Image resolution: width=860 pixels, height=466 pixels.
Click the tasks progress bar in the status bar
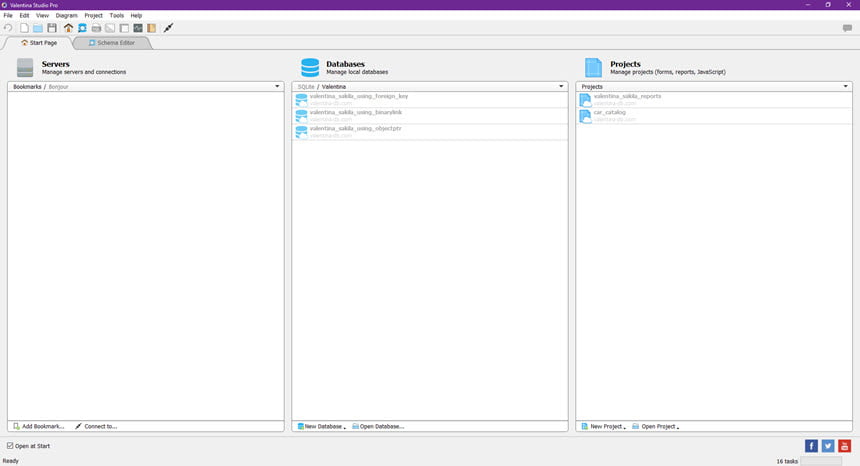point(821,461)
